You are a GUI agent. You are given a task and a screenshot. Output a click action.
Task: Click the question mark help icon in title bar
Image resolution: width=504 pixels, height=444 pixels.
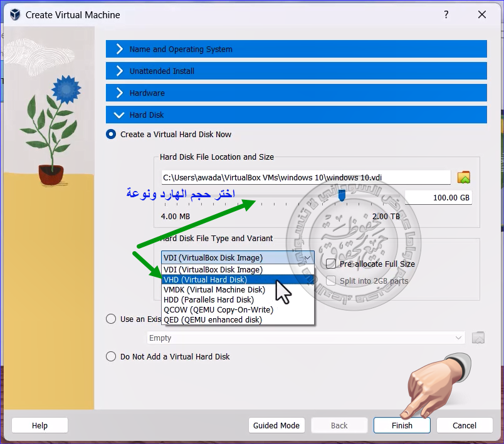pos(446,14)
